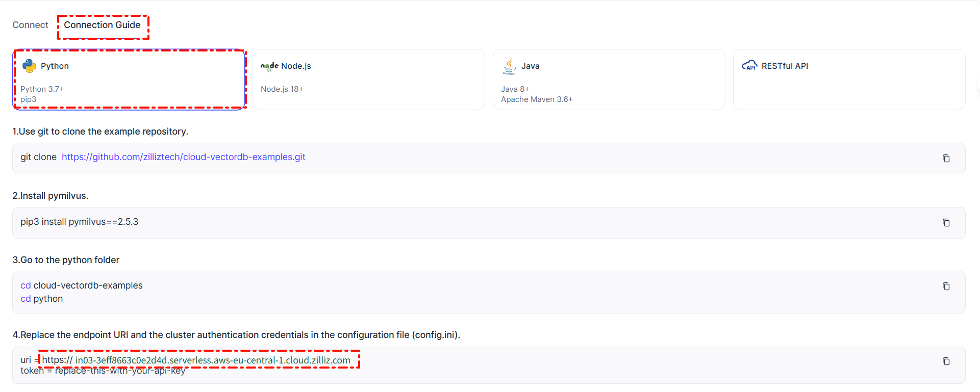
Task: Copy the pip3 install pymilvus command
Action: 946,223
